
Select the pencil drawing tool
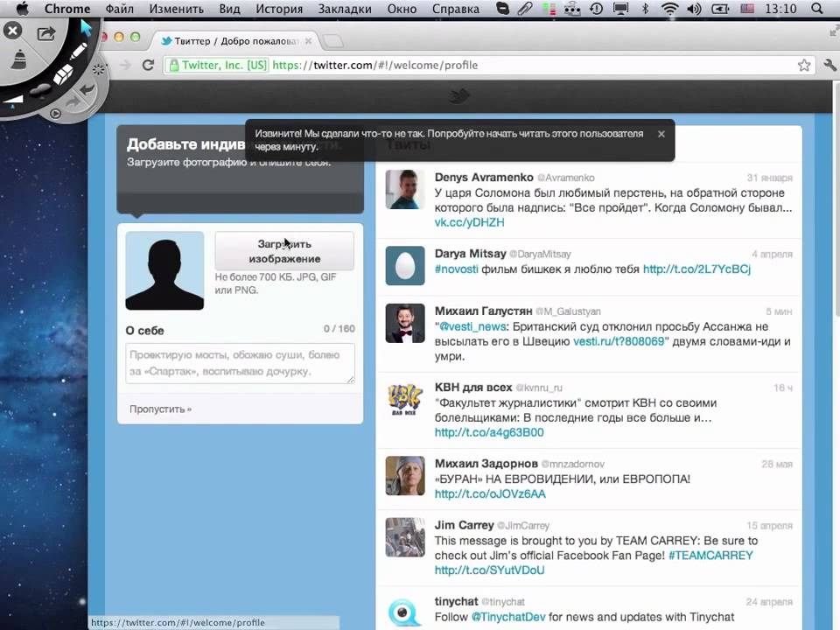tap(78, 52)
